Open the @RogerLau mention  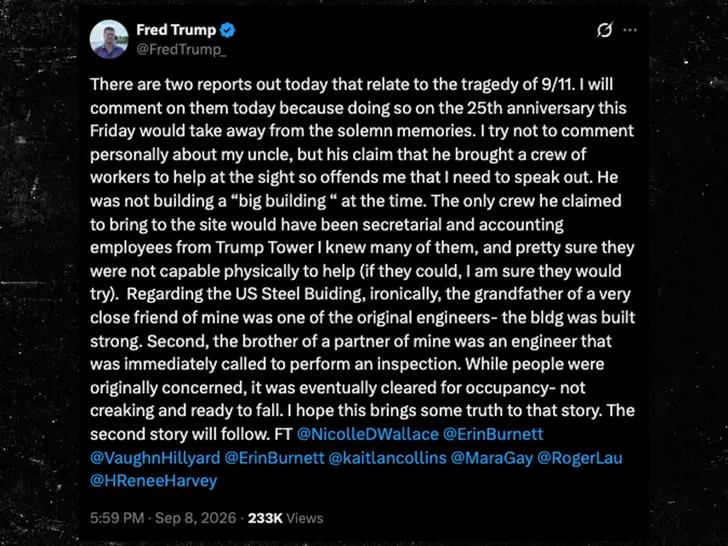point(580,458)
